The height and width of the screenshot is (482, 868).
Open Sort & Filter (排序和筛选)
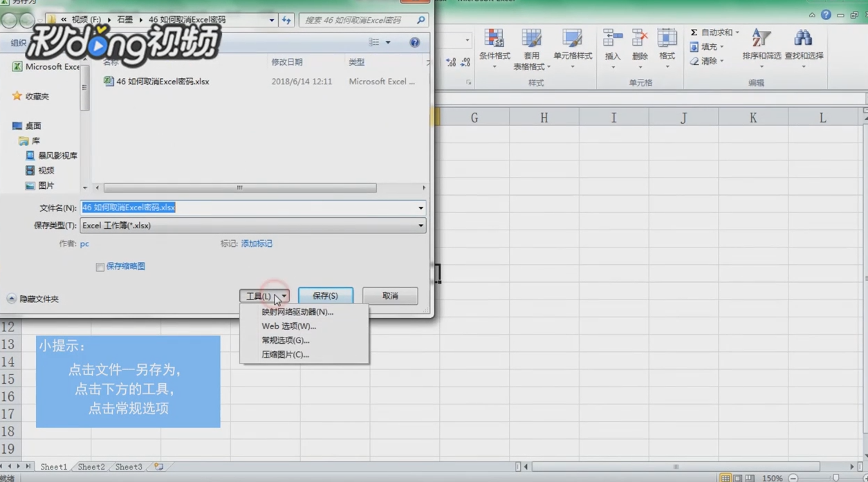[x=761, y=48]
